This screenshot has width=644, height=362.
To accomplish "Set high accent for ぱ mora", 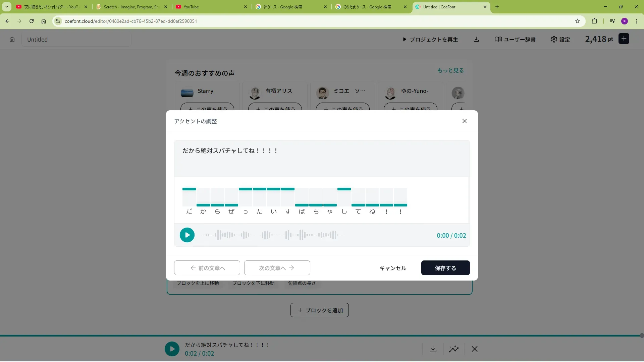I will tap(302, 189).
